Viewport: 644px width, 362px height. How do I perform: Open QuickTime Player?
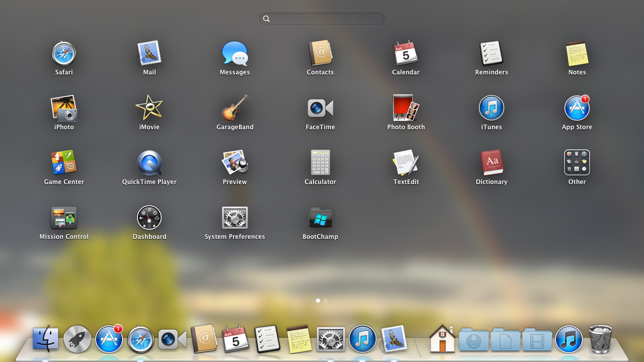pos(149,163)
